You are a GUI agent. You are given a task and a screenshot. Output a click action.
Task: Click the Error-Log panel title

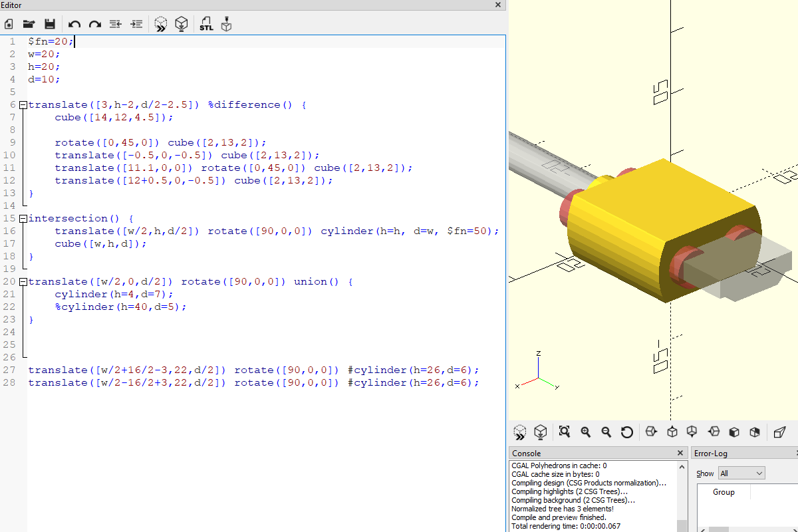tap(711, 454)
